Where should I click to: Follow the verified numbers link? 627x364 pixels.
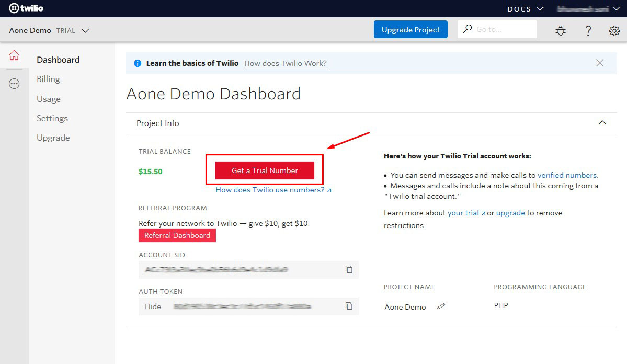(567, 175)
